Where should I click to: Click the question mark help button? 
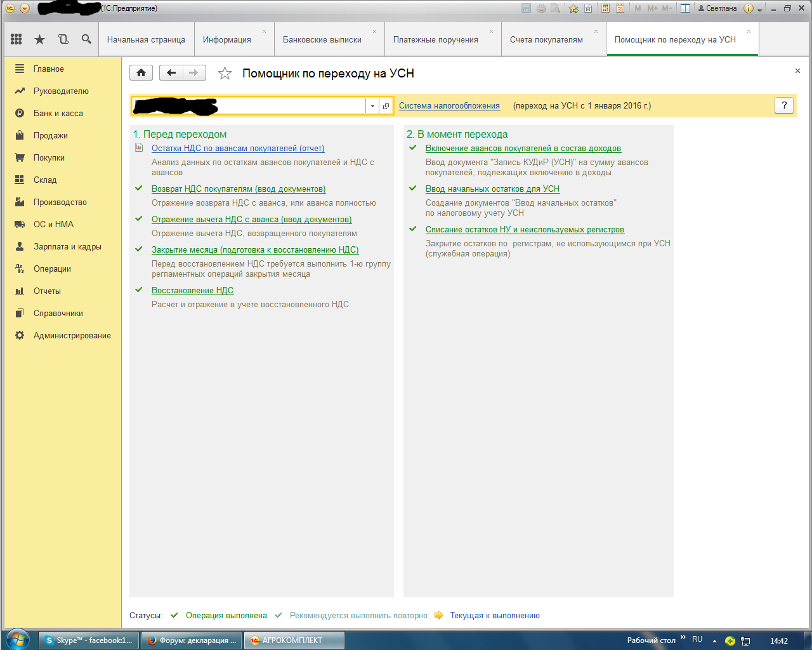tap(784, 105)
